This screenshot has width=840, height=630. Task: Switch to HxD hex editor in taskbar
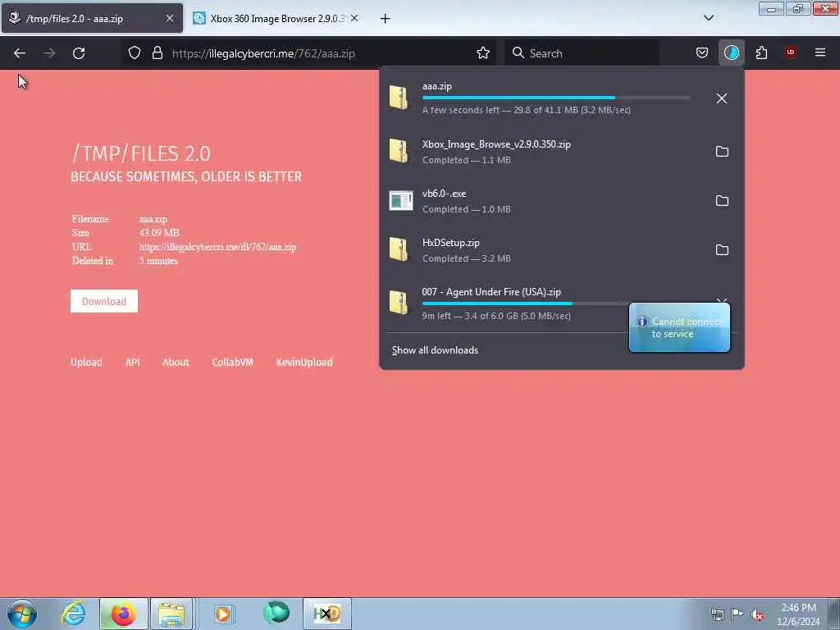[x=327, y=614]
